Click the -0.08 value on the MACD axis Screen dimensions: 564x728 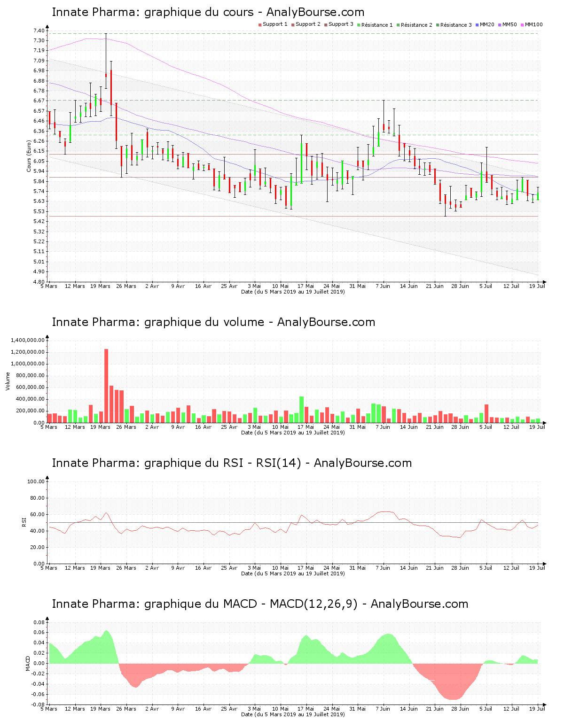click(x=38, y=705)
